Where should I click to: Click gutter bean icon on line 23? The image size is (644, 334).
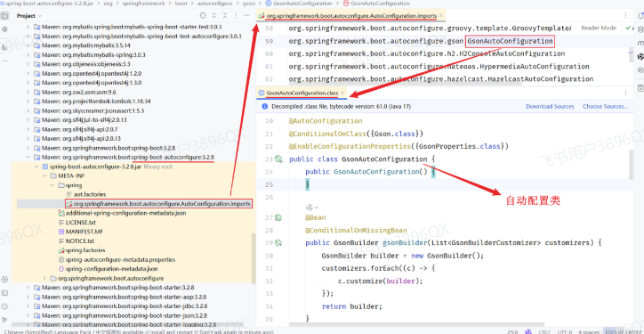coord(278,159)
